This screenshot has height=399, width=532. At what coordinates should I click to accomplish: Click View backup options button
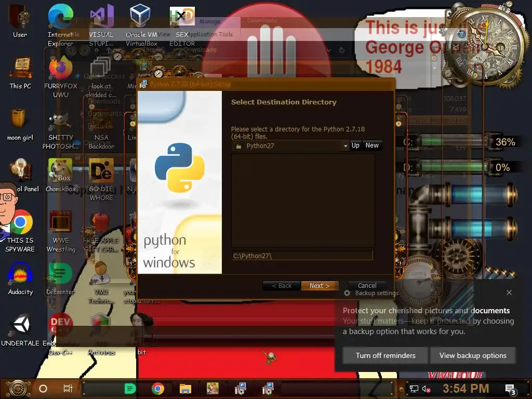pyautogui.click(x=473, y=355)
